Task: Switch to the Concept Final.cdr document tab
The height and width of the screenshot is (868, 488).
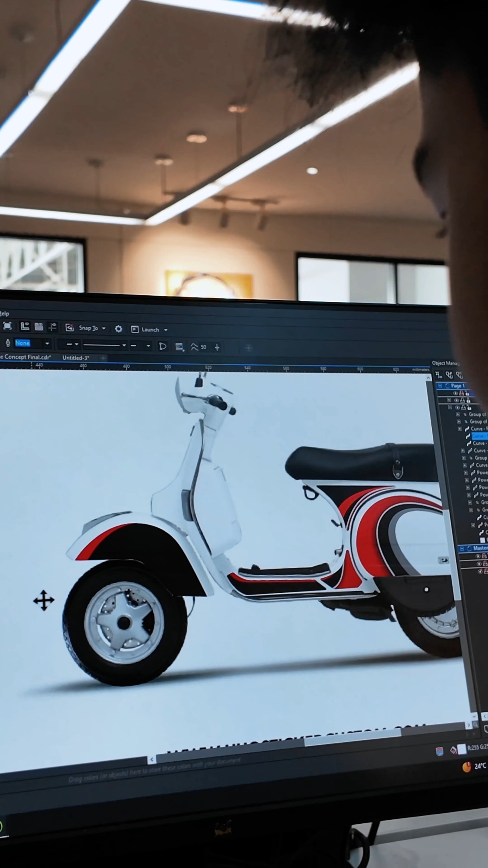Action: 25,357
